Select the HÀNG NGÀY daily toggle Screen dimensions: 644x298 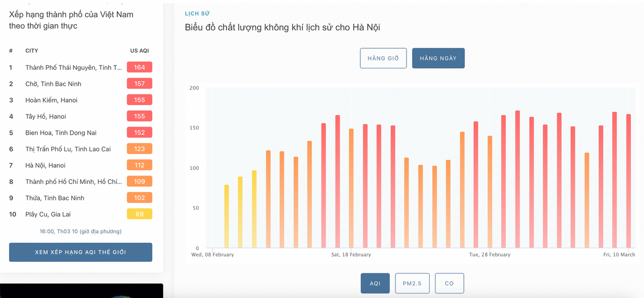[x=438, y=58]
